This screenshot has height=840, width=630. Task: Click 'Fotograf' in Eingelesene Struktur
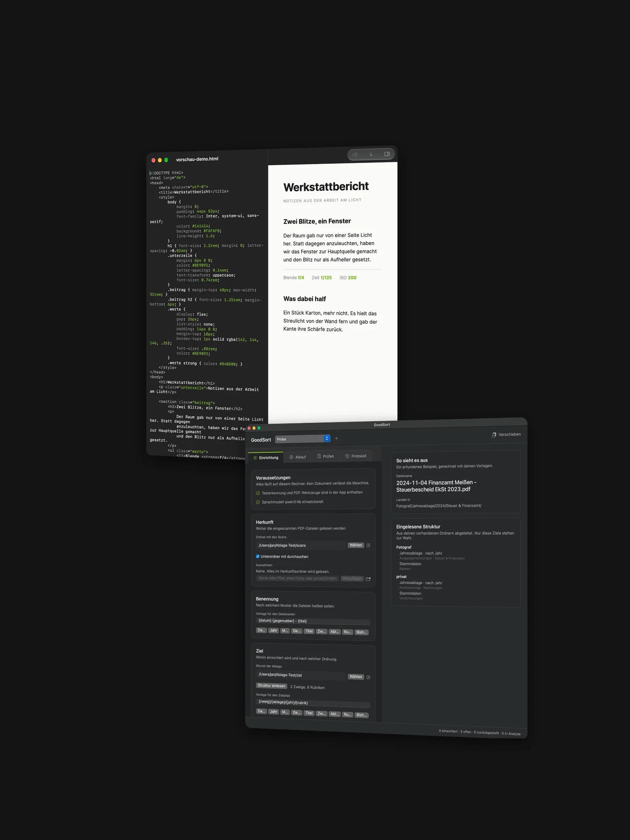tap(404, 547)
